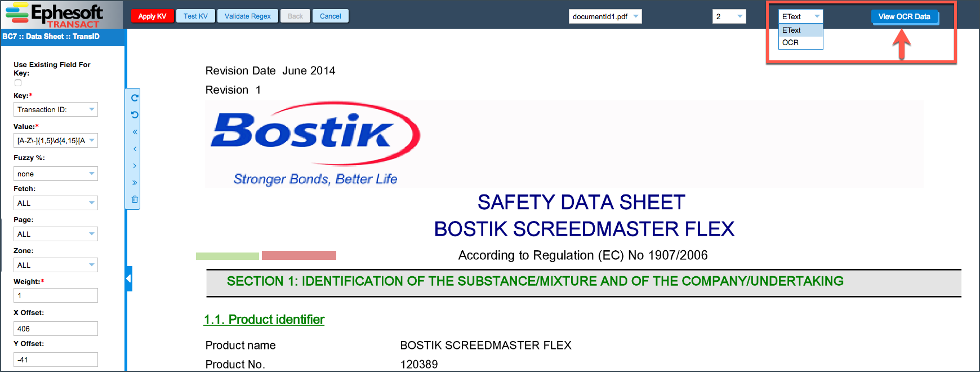
Task: Select EText option in the dropdown list
Action: click(801, 30)
